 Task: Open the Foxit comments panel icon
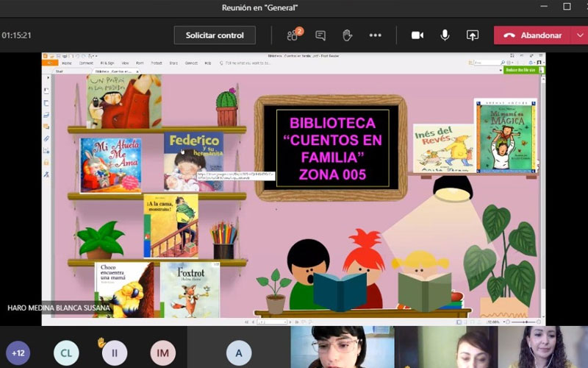click(x=46, y=127)
